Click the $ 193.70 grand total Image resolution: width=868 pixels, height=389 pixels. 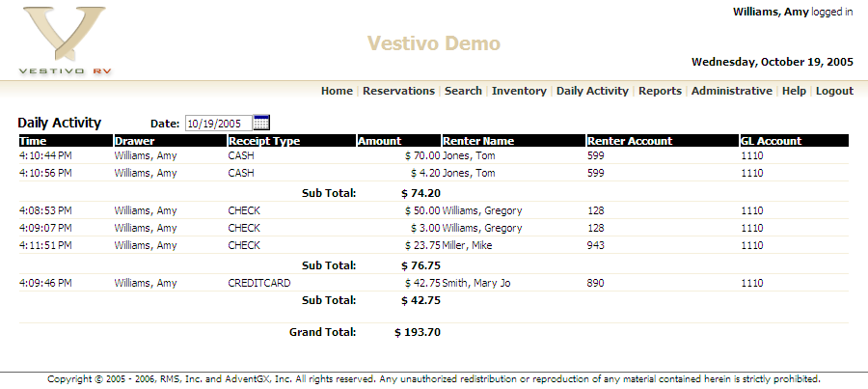click(418, 332)
